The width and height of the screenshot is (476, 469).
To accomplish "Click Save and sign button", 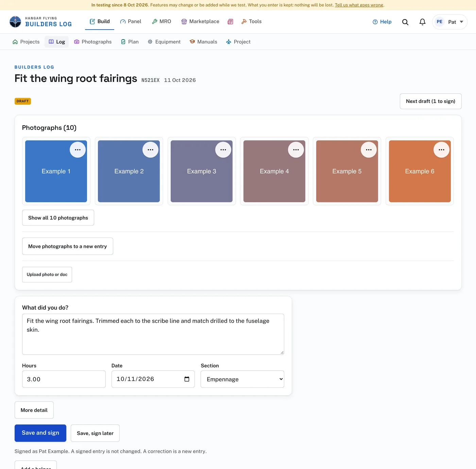I will 40,433.
